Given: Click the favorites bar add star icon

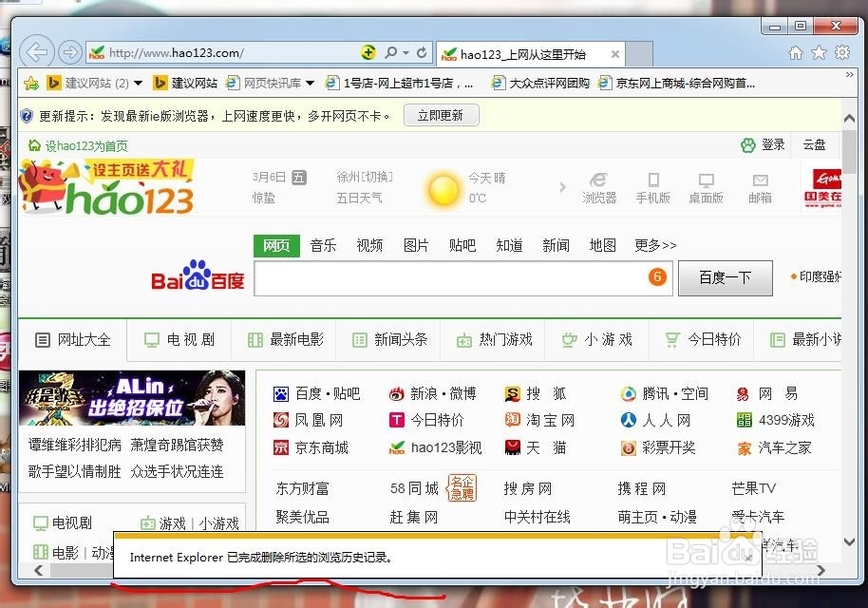Looking at the screenshot, I should (31, 84).
